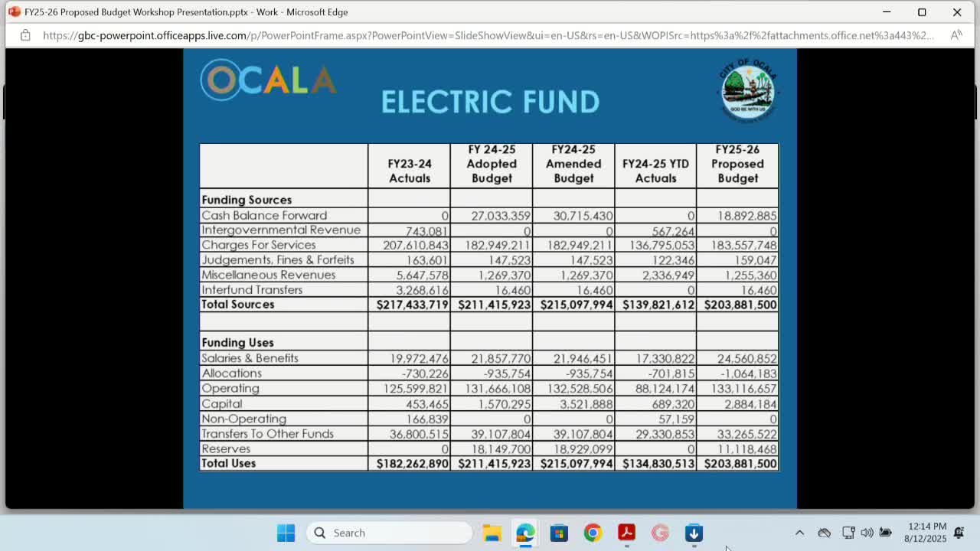
Task: Click the Interfund Transfers row label
Action: coord(252,290)
